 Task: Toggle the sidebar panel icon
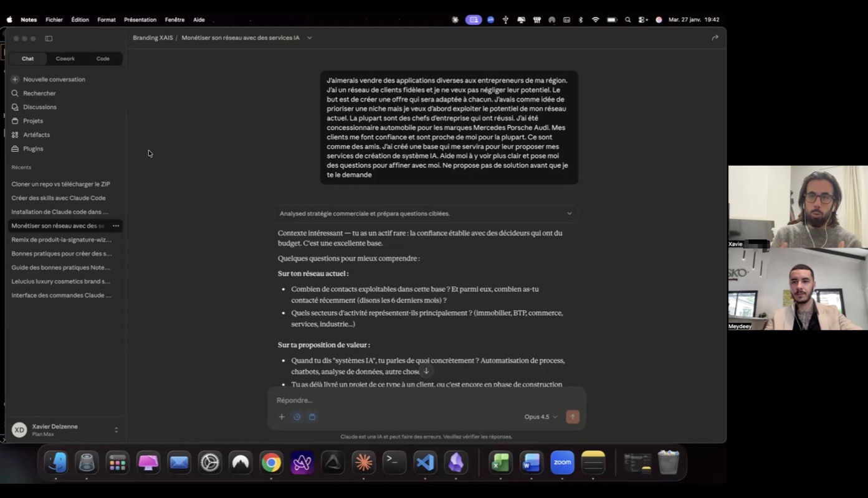(49, 39)
